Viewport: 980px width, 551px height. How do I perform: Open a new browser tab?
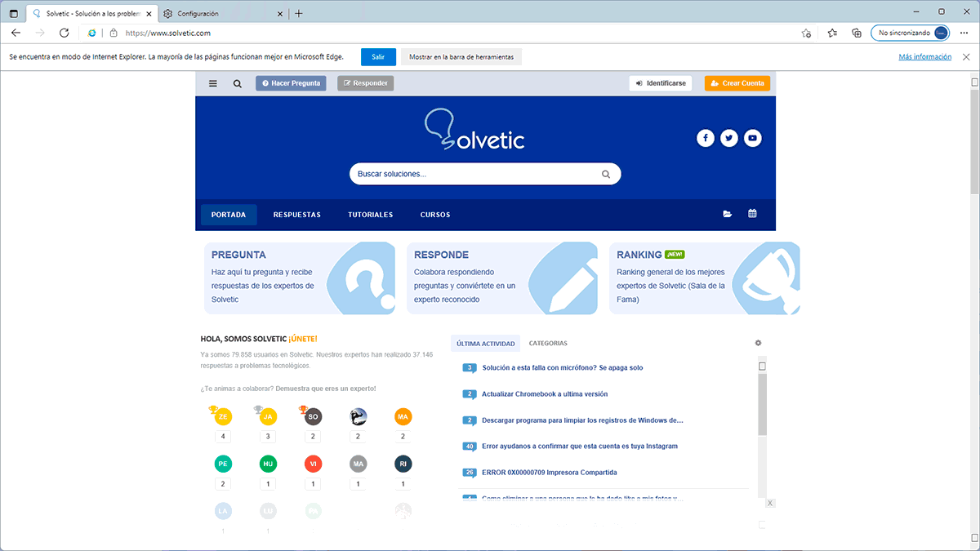[x=299, y=13]
